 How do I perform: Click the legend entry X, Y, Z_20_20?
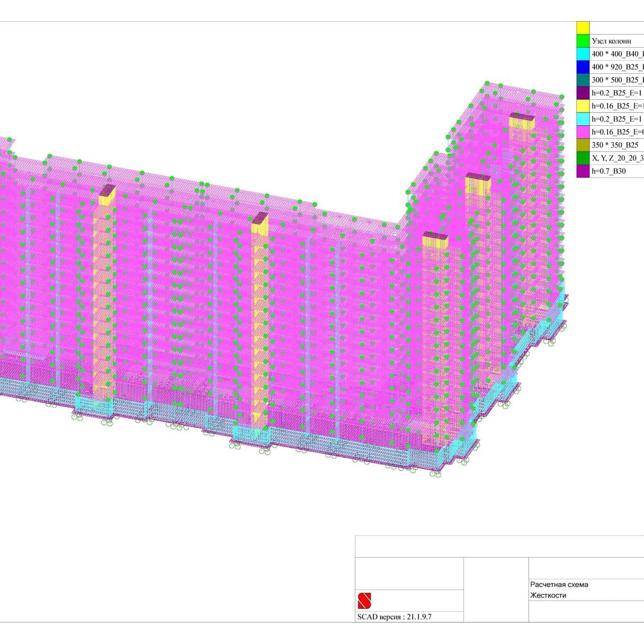pos(617,158)
